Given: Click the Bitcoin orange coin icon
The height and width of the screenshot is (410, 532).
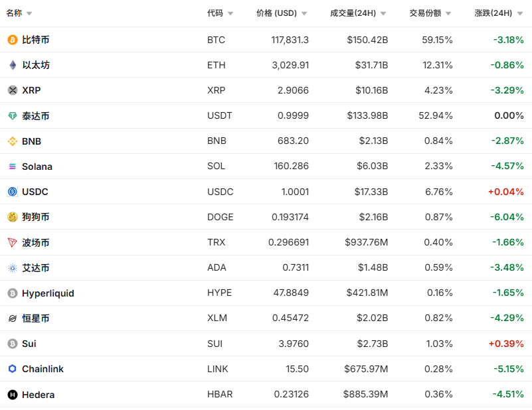Looking at the screenshot, I should click(x=12, y=40).
